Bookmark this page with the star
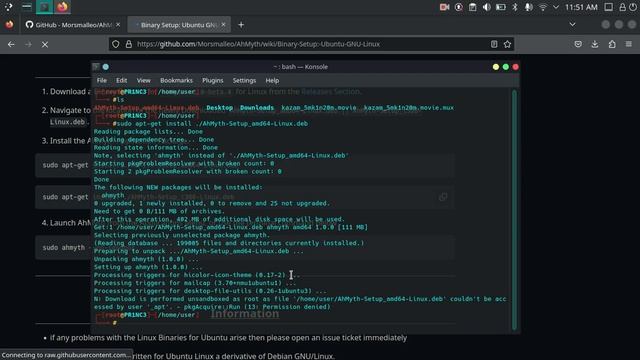Image resolution: width=640 pixels, height=360 pixels. coord(507,44)
